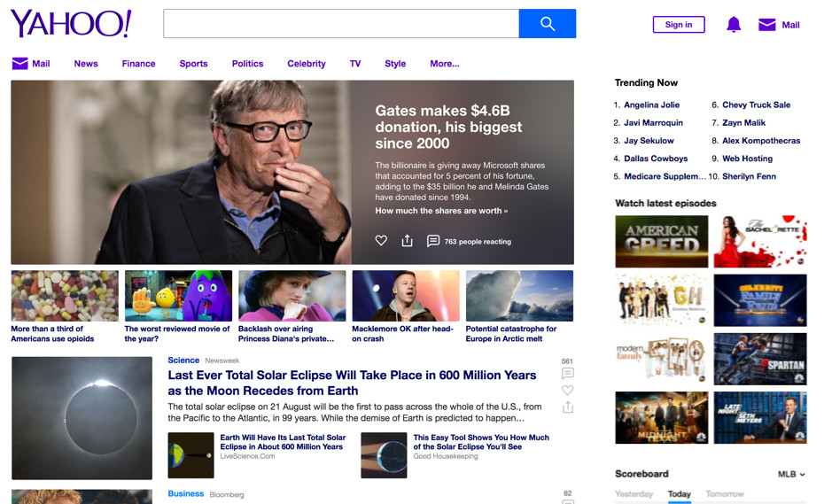Switch scoreboard to Tomorrow tab
Screen dimensions: 832x504
(724, 494)
